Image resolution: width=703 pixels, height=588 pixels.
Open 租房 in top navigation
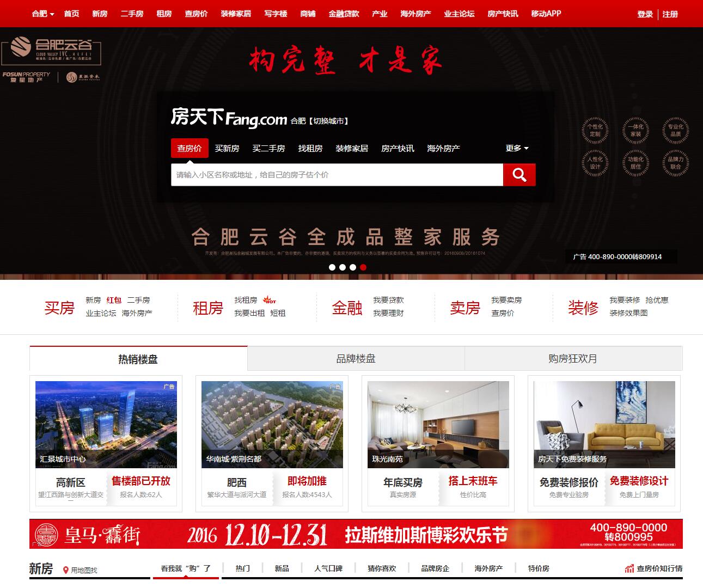(164, 14)
